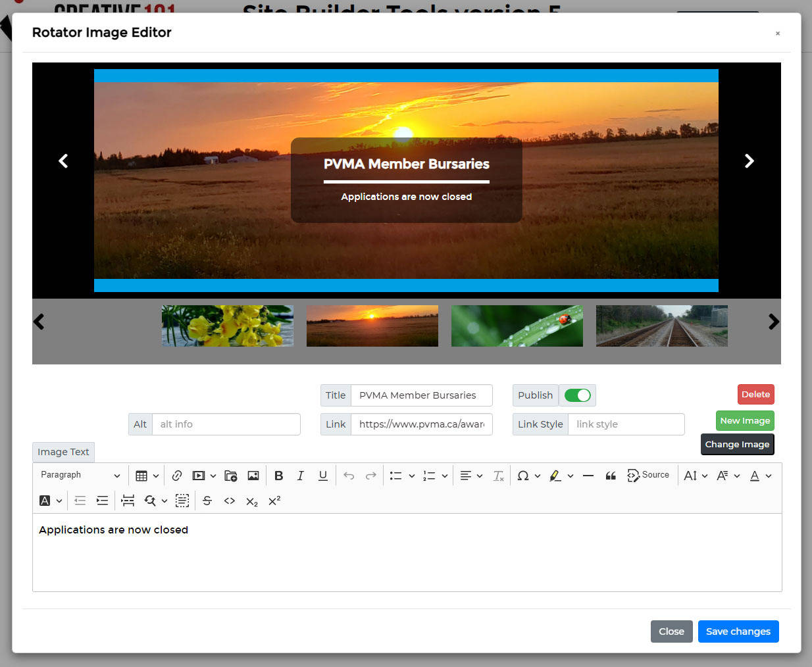Switch to Source editing mode
812x667 pixels.
[x=648, y=475]
